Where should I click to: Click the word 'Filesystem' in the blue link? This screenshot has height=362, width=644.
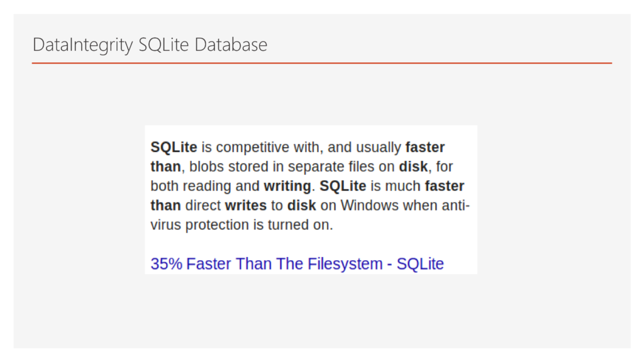pos(345,264)
